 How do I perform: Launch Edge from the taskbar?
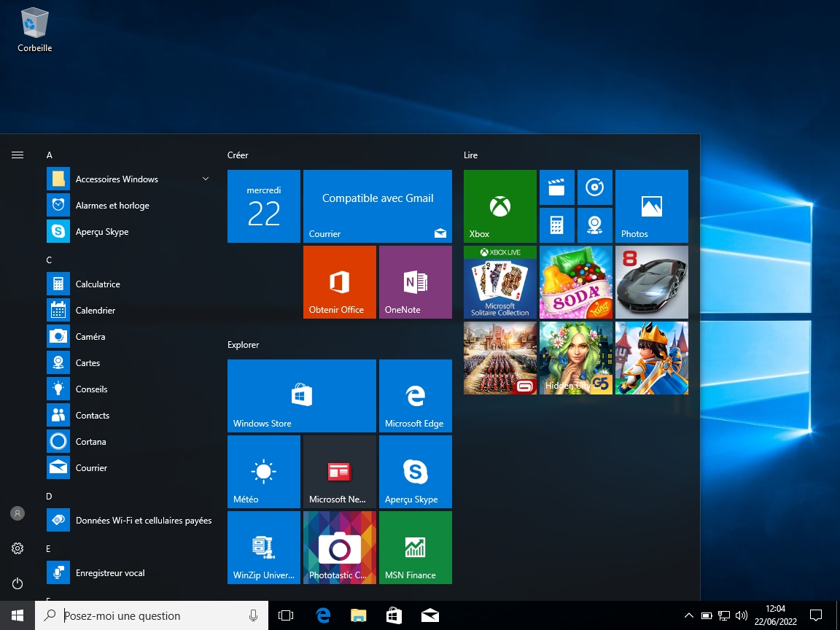323,615
